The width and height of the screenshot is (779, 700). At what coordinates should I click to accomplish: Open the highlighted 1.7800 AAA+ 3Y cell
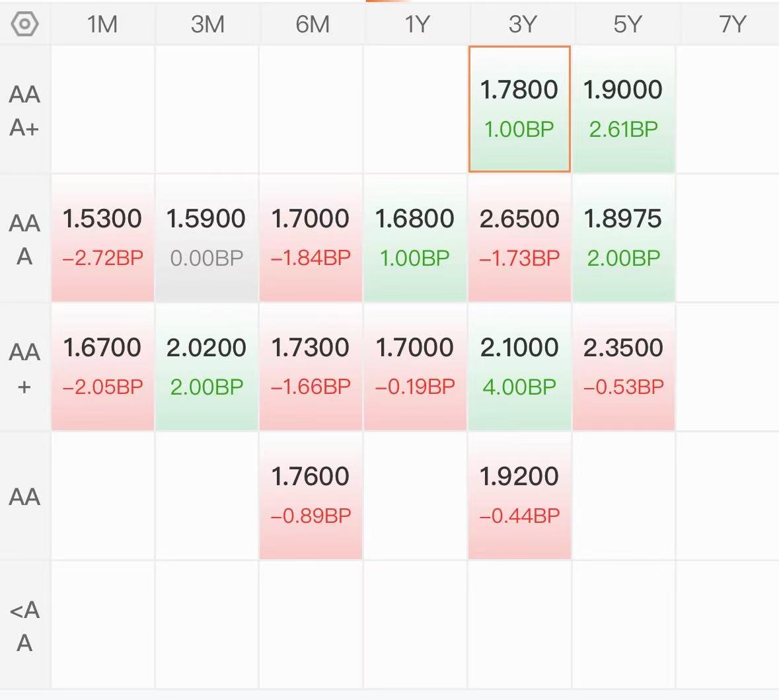(519, 109)
